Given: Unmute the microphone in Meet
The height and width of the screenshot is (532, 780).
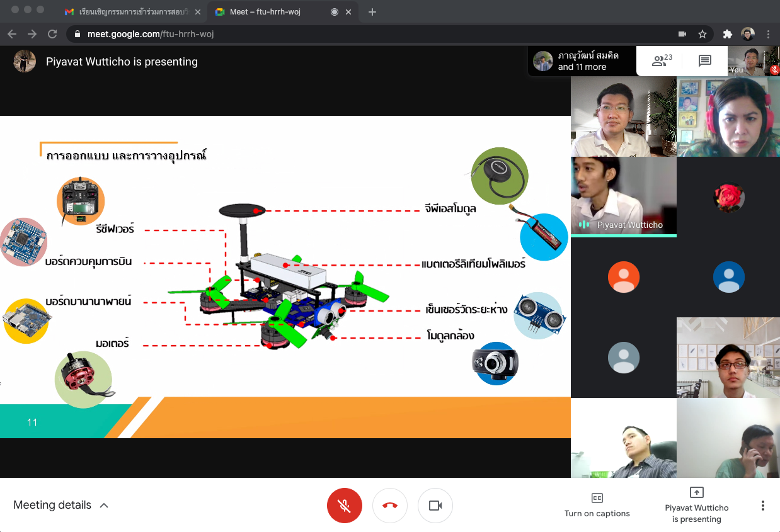Looking at the screenshot, I should click(x=344, y=506).
